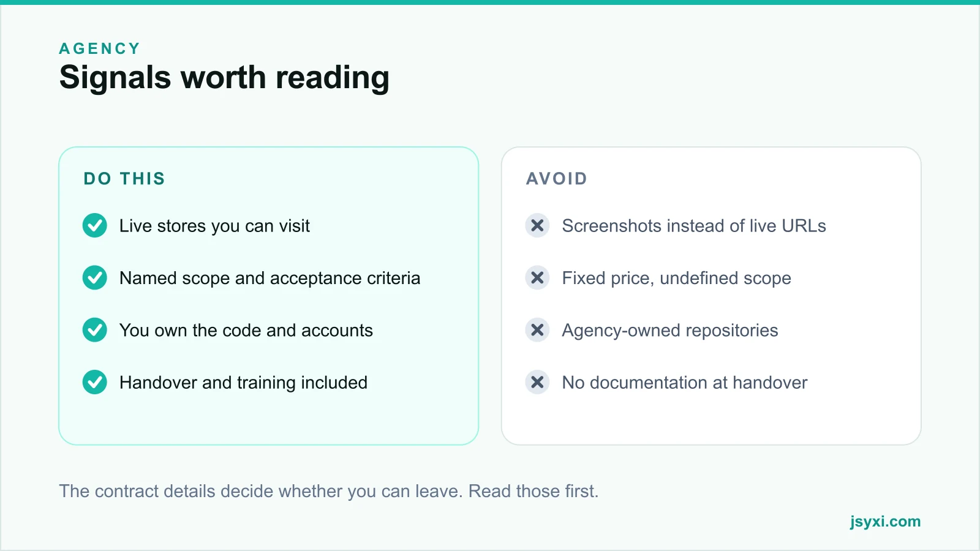Click the DO THIS card header
The image size is (980, 551).
[x=124, y=179]
